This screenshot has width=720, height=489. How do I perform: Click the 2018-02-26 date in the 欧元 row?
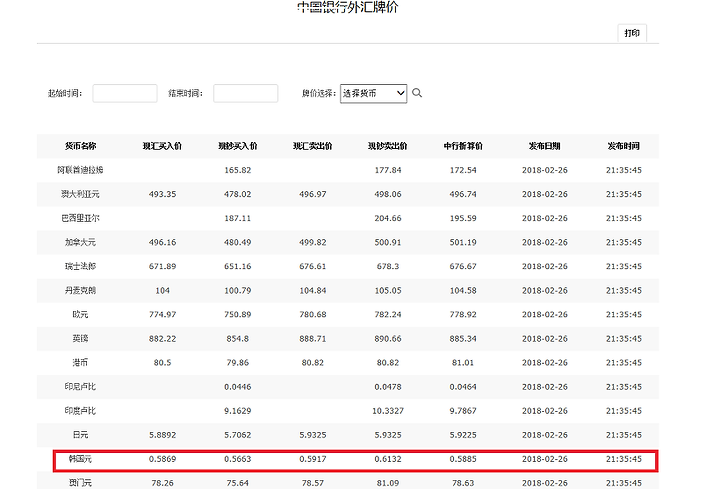pyautogui.click(x=545, y=315)
